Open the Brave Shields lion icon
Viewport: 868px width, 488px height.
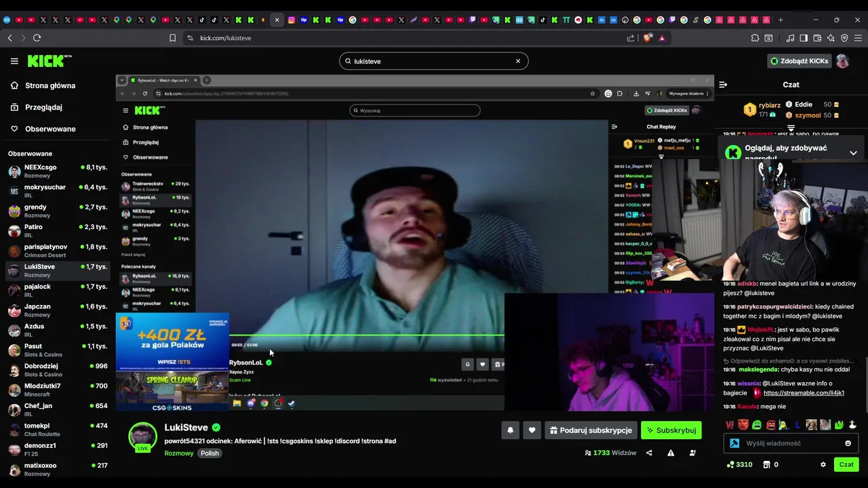647,38
